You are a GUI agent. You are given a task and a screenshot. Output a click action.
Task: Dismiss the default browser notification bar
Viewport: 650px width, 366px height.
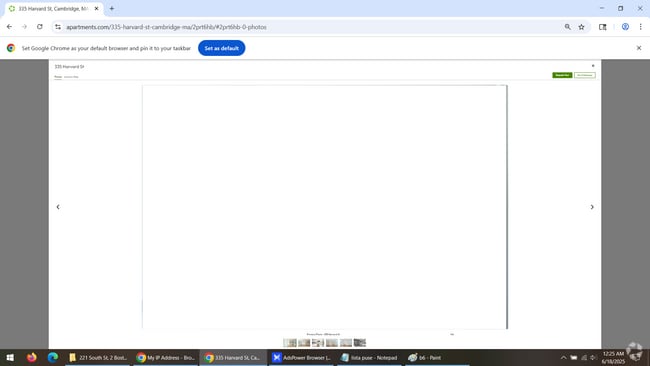tap(639, 48)
